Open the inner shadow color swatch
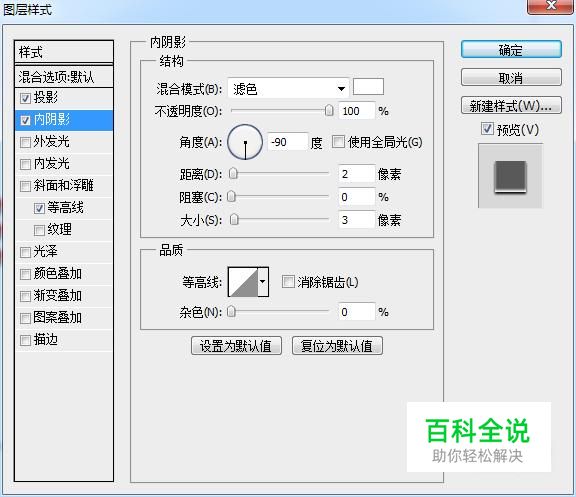The width and height of the screenshot is (576, 497). point(368,87)
